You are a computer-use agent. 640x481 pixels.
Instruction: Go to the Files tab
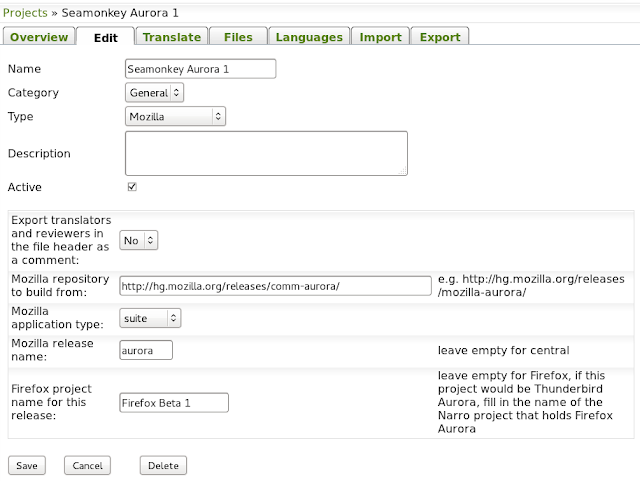point(238,37)
